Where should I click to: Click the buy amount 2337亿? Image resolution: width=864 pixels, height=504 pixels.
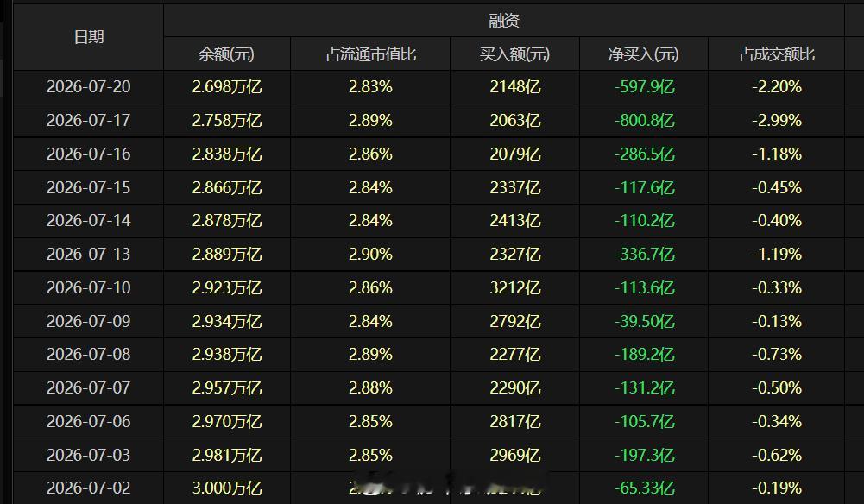pos(514,187)
